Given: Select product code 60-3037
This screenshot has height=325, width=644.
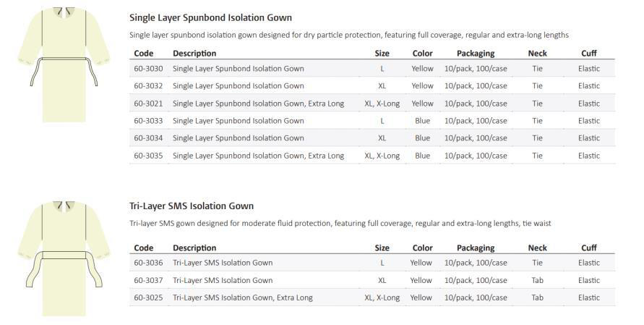Looking at the screenshot, I should [x=148, y=281].
